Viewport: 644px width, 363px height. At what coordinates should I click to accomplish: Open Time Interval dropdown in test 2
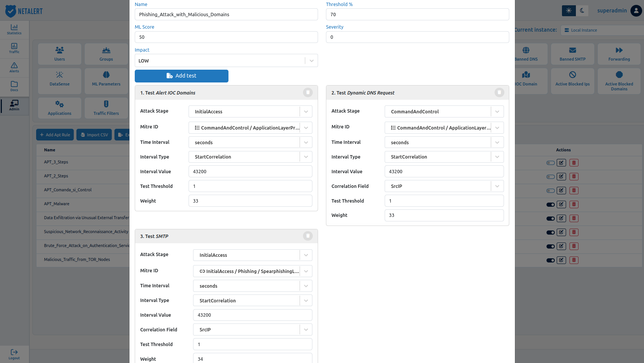click(x=444, y=142)
